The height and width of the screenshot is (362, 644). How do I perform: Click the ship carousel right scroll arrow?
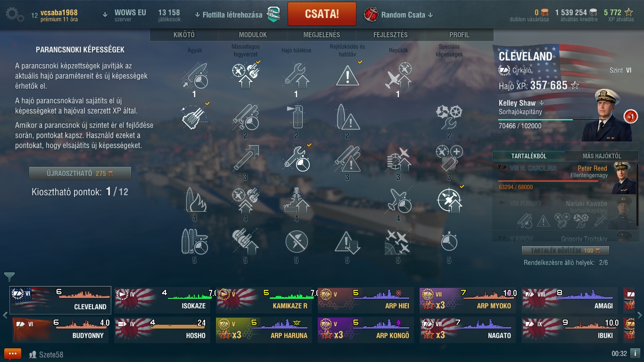639,315
